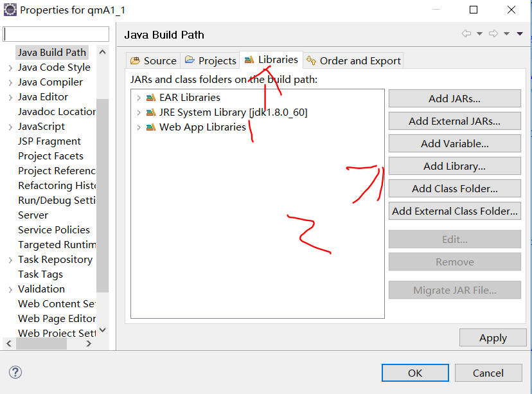
Task: Click sidebar scroll down arrow
Action: coord(102,330)
